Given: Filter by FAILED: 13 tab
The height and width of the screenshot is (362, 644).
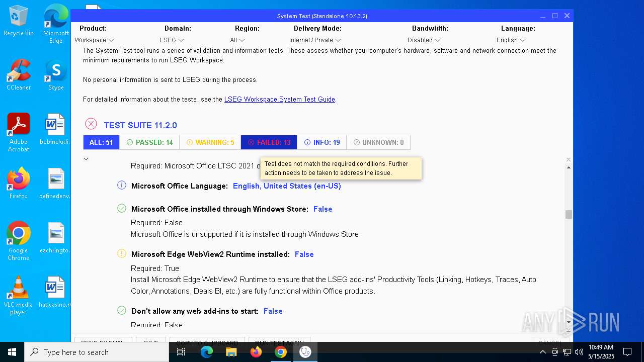Looking at the screenshot, I should point(269,142).
